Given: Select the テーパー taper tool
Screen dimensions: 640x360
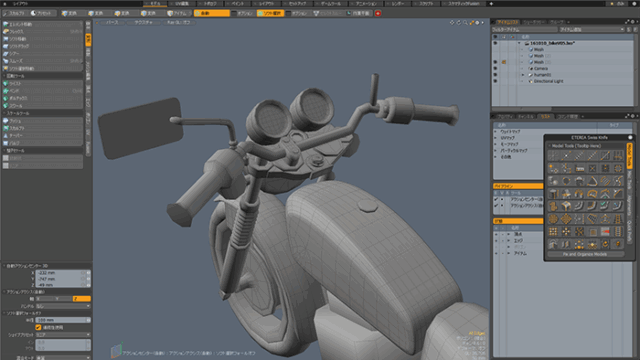Looking at the screenshot, I should click(x=42, y=136).
